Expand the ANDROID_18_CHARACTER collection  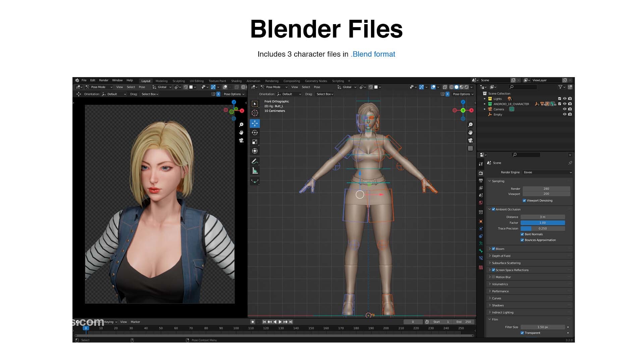pyautogui.click(x=485, y=104)
